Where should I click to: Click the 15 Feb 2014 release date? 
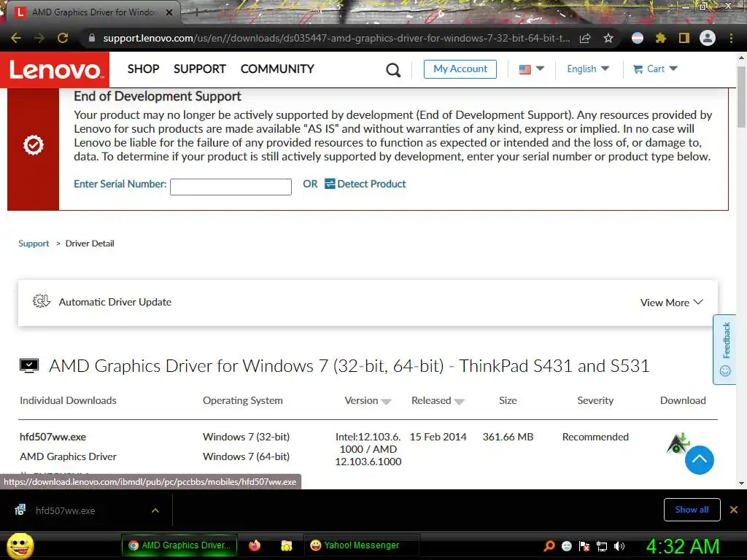coord(438,437)
